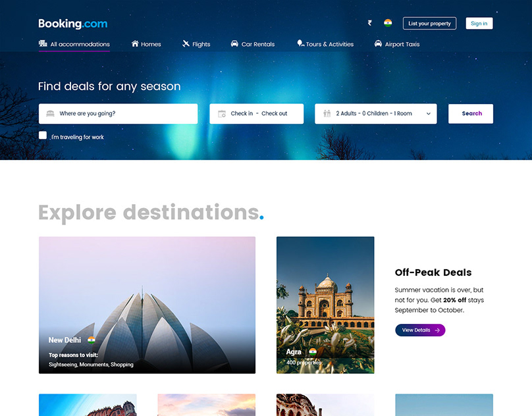Click the building icon beside All accommodations

point(43,43)
